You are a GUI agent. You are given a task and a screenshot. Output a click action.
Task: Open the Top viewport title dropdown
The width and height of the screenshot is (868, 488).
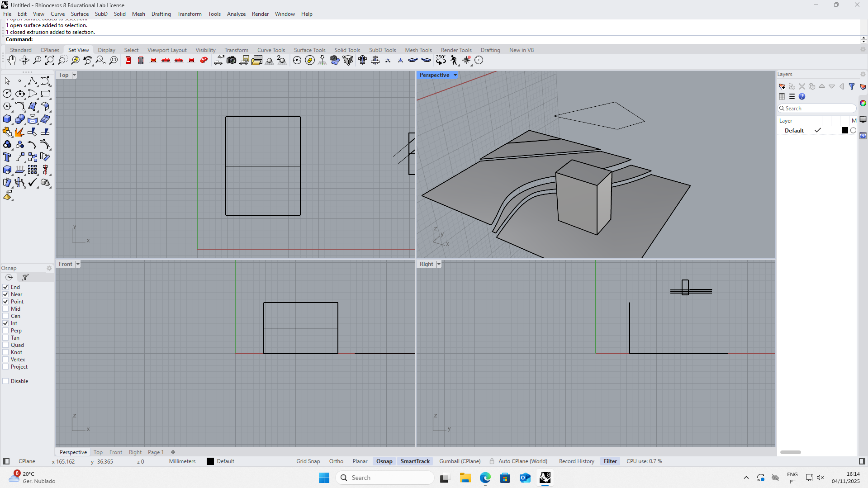pos(74,75)
